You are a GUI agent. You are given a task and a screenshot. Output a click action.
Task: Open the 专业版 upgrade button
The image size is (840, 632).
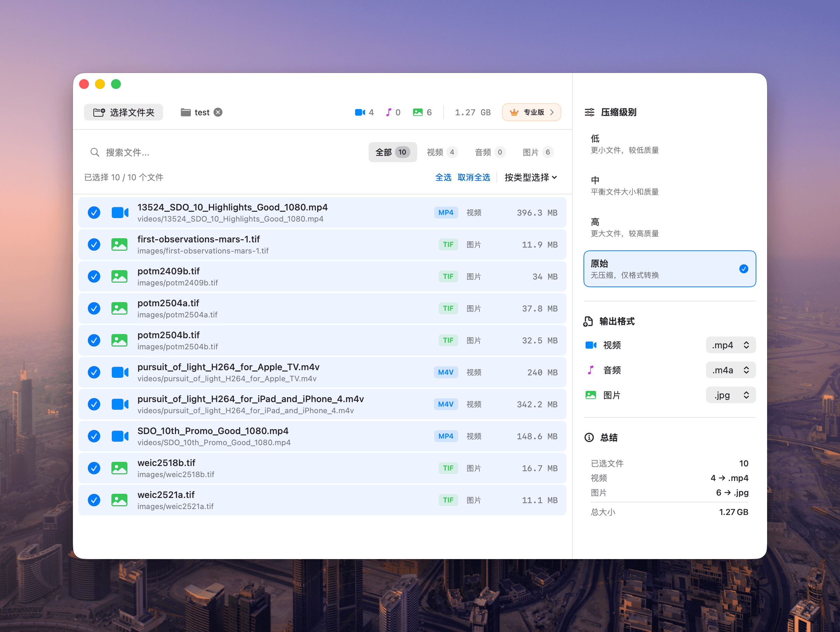point(531,113)
